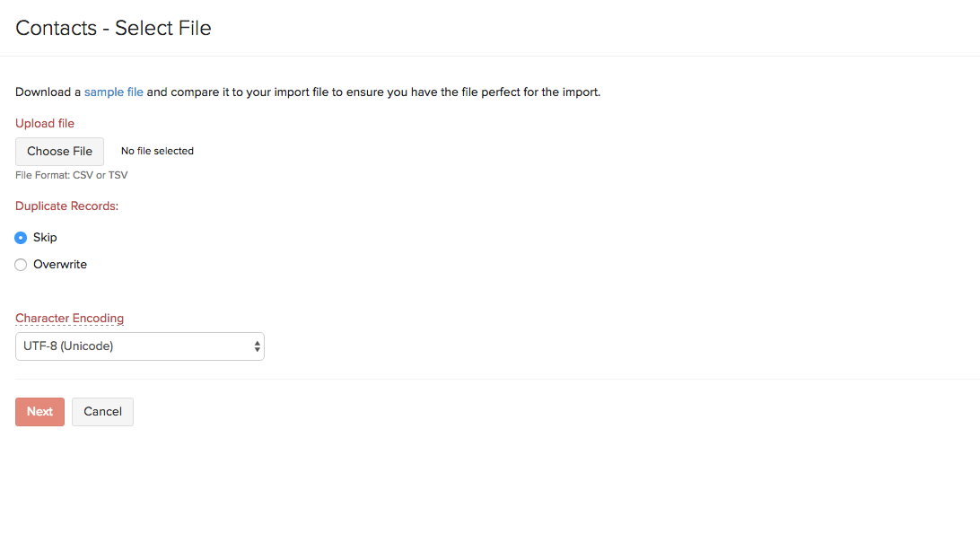Click the Contacts - Select File heading
Viewport: 980px width, 534px height.
tap(113, 28)
